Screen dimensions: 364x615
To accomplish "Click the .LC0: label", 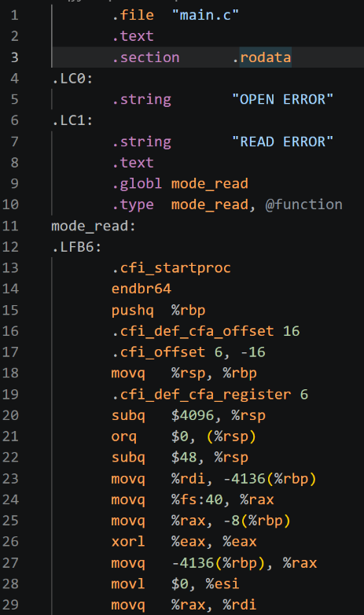I will coord(72,79).
